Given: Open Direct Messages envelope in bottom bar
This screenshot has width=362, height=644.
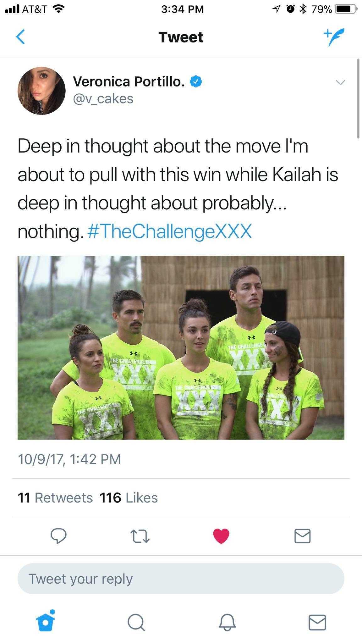Looking at the screenshot, I should [317, 622].
